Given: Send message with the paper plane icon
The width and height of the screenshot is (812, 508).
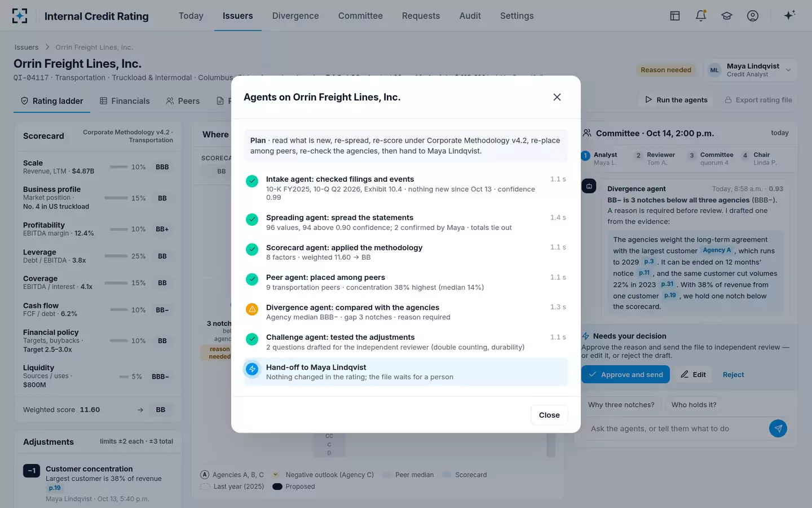Looking at the screenshot, I should (778, 428).
